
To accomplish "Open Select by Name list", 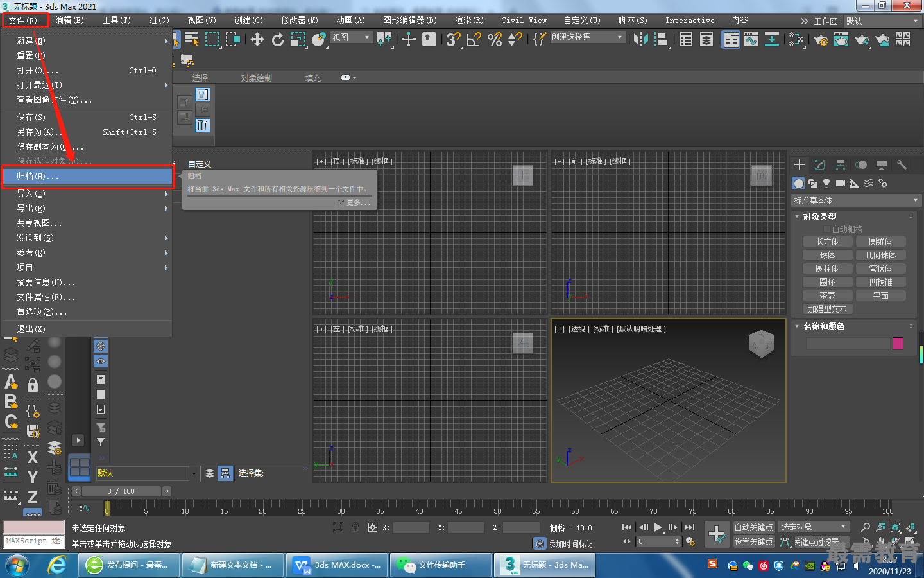I will pos(192,40).
